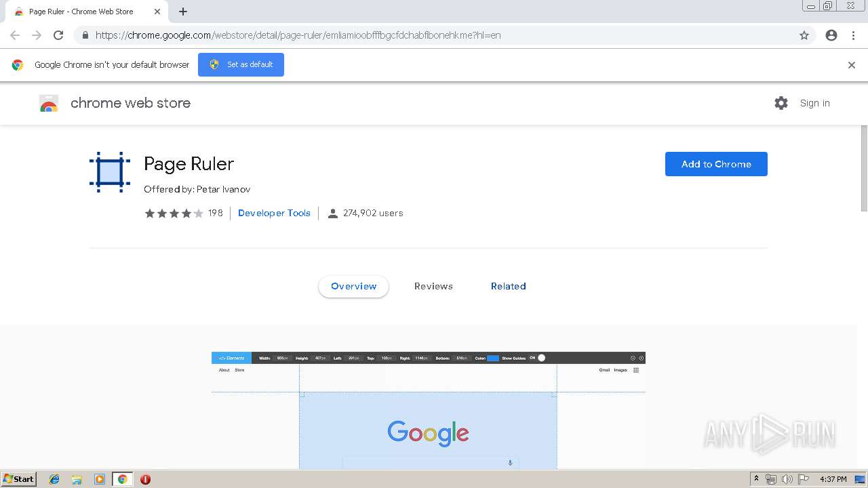Switch to the Related tab

[509, 286]
